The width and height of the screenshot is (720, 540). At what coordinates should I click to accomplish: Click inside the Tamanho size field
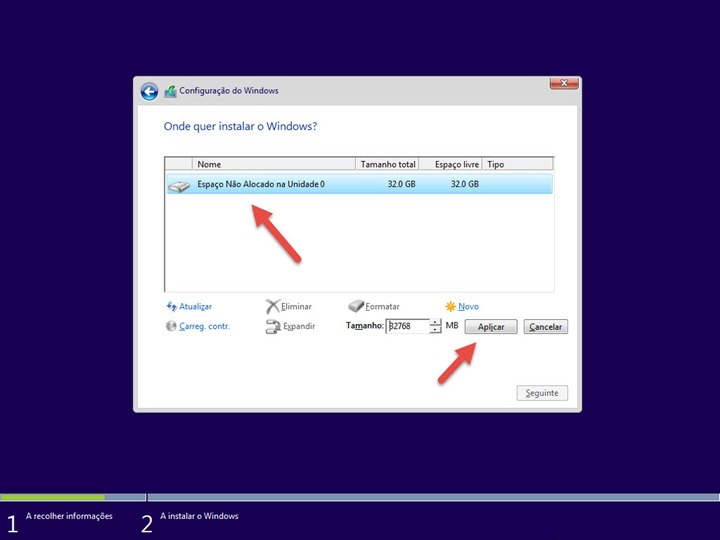point(407,326)
